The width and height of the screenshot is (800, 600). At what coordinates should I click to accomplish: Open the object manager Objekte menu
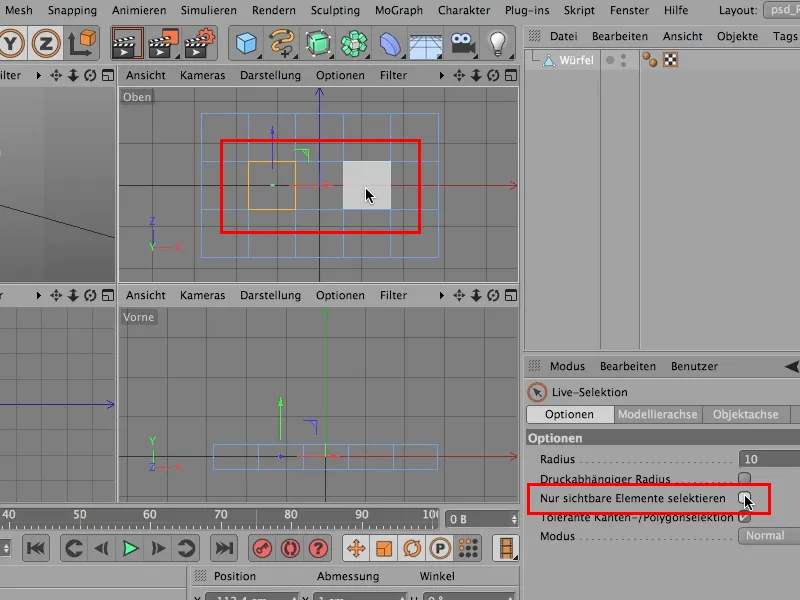(x=737, y=36)
